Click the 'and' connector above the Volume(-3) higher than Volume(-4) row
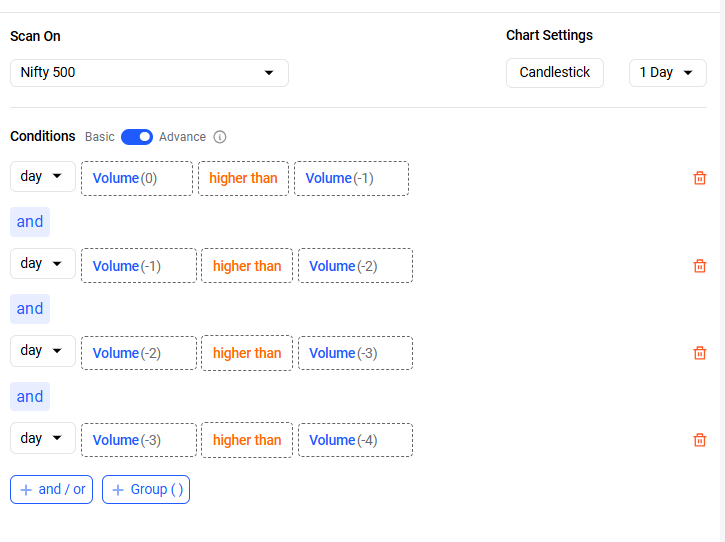The height and width of the screenshot is (542, 725). pyautogui.click(x=30, y=397)
